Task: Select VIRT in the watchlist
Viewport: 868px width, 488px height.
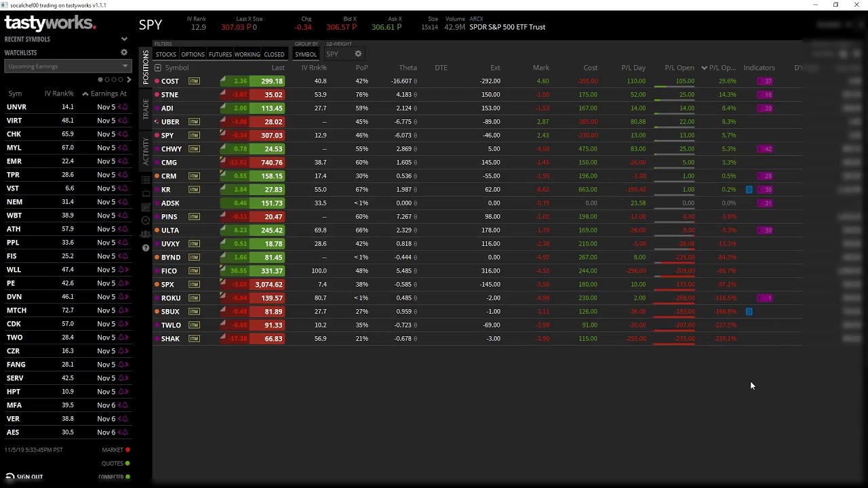Action: pyautogui.click(x=14, y=121)
